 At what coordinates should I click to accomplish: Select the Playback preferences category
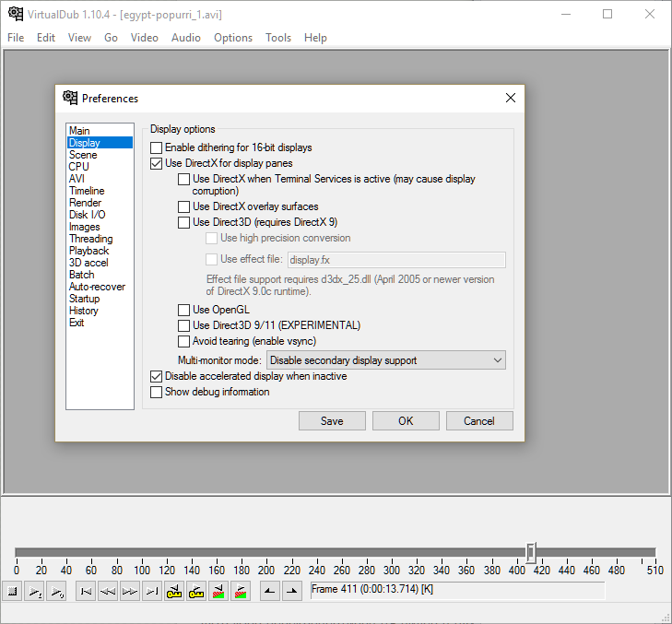pos(100,251)
